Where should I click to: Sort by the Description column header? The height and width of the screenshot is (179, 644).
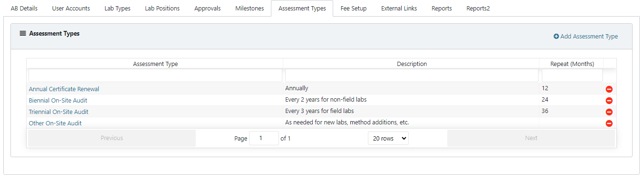(x=412, y=64)
